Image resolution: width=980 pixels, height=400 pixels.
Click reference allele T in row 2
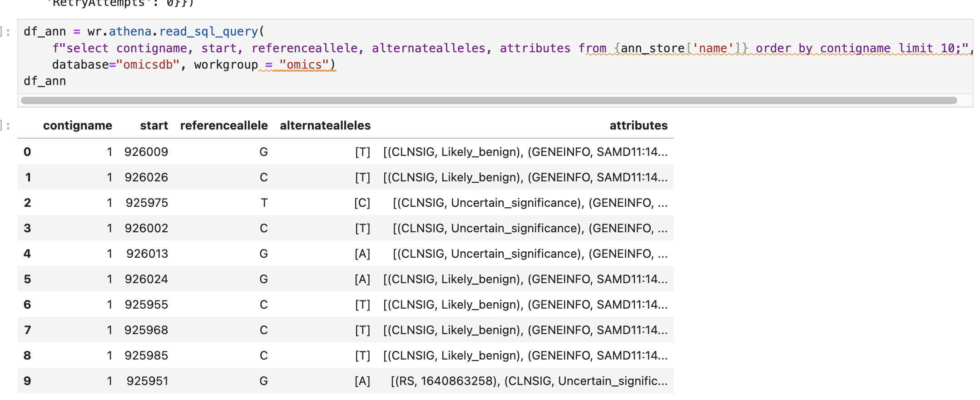[264, 203]
